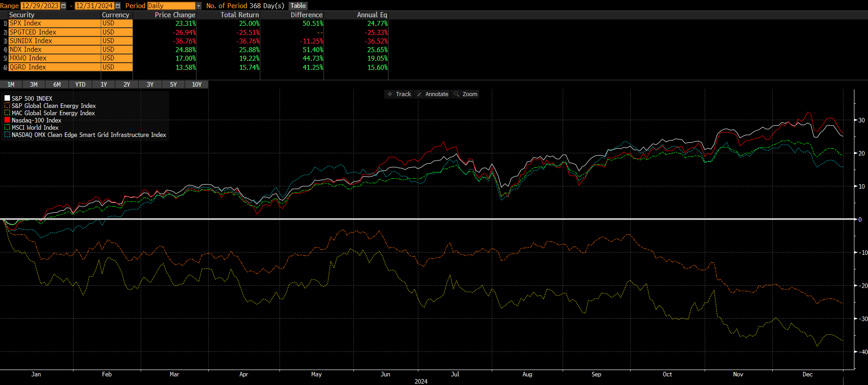Click the NASDAQ OMX Clean Edge Smart Grid legend label
868x385 pixels.
(89, 135)
